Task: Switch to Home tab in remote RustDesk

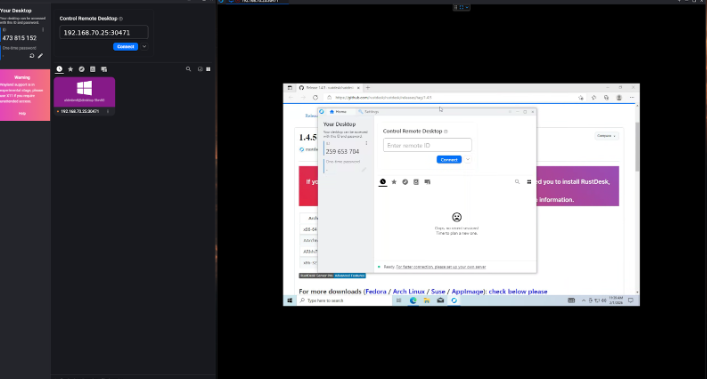Action: click(x=338, y=111)
